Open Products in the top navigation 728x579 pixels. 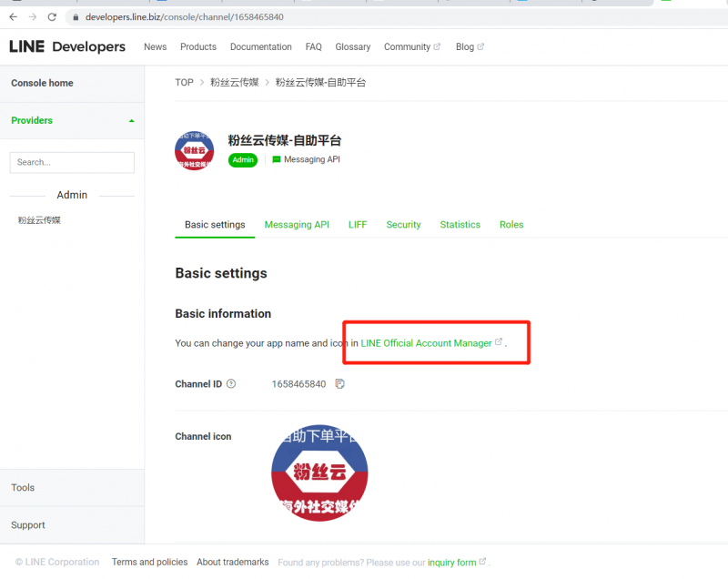pos(198,47)
